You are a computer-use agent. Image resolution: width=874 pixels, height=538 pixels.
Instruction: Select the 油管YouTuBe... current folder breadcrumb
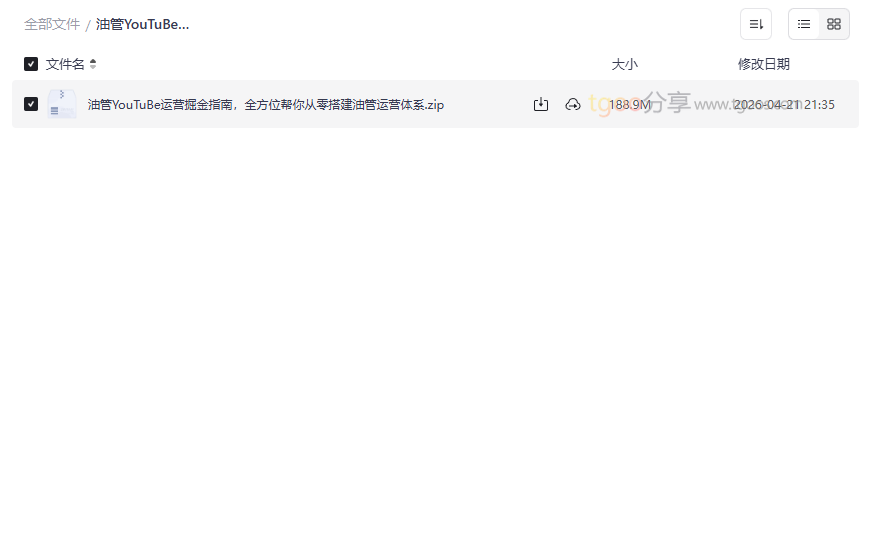coord(142,25)
